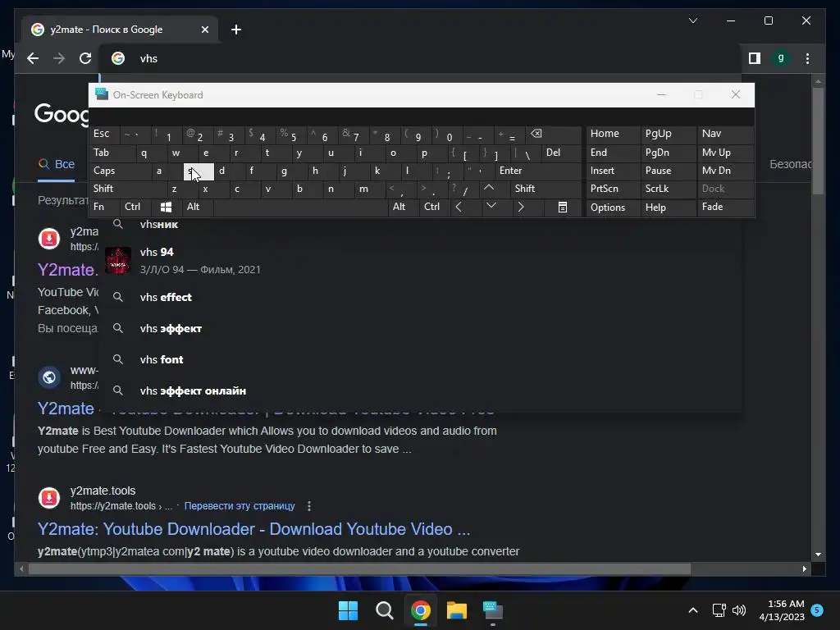Click the context menu key on keyboard

563,207
